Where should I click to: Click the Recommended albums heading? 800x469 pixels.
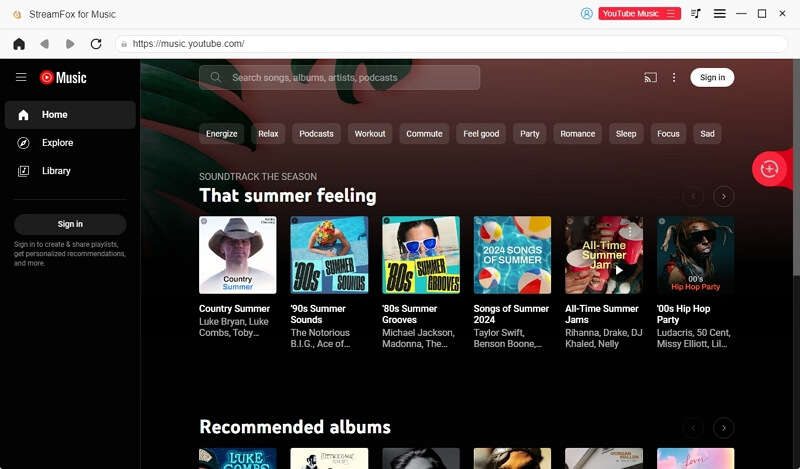point(295,427)
